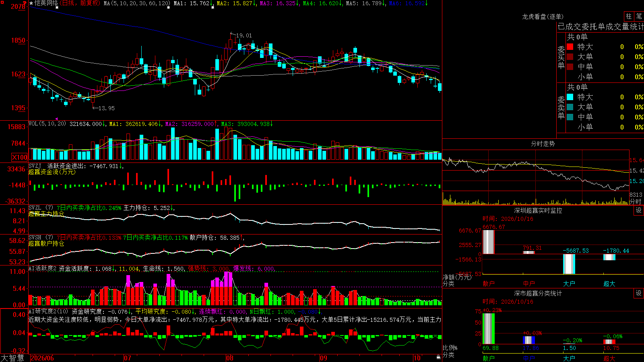The height and width of the screenshot is (362, 644).
Task: Click the X100 volume scale box
Action: pos(20,157)
